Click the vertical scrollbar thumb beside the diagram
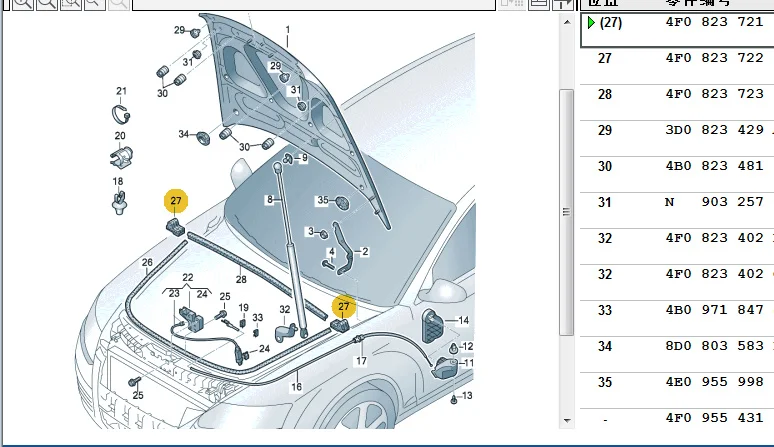Image resolution: width=774 pixels, height=447 pixels. coord(566,210)
